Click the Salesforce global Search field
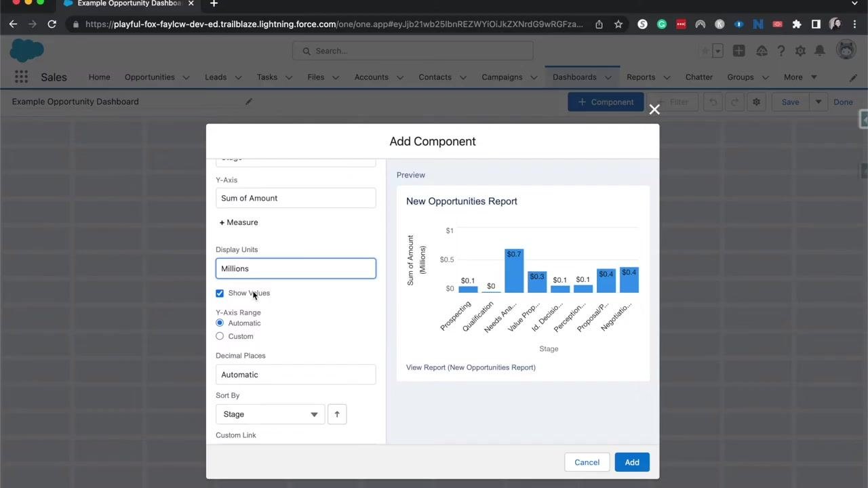 (412, 51)
